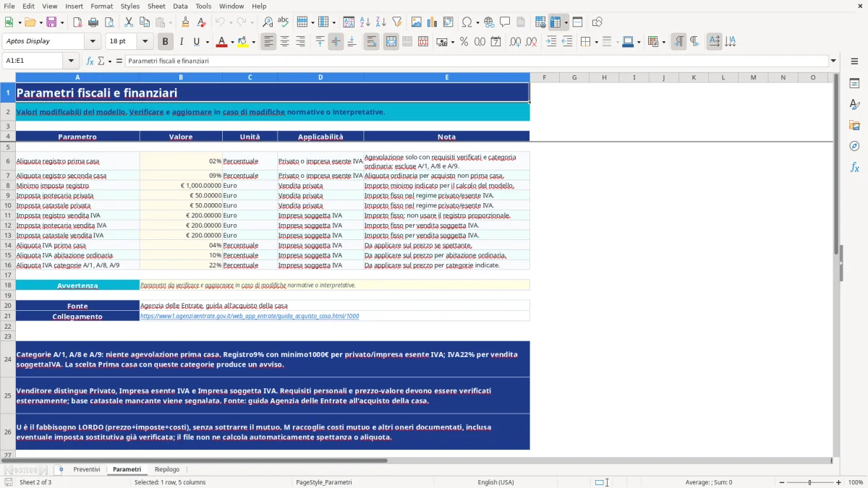The width and height of the screenshot is (868, 488).
Task: Open the Borders dropdown arrow
Action: [597, 42]
